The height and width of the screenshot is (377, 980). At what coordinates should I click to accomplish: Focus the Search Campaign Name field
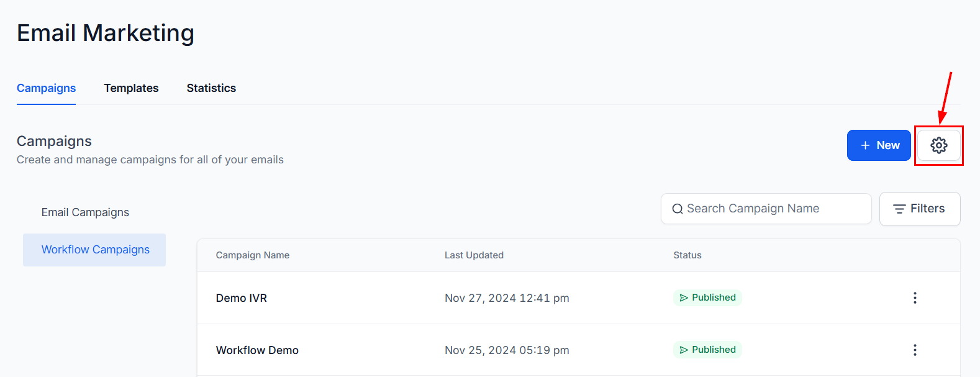coord(766,209)
